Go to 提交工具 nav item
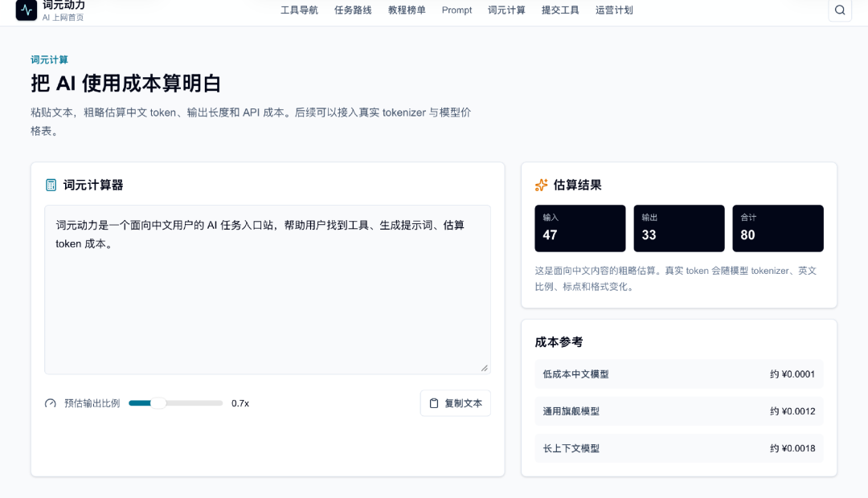Image resolution: width=868 pixels, height=498 pixels. coord(560,10)
